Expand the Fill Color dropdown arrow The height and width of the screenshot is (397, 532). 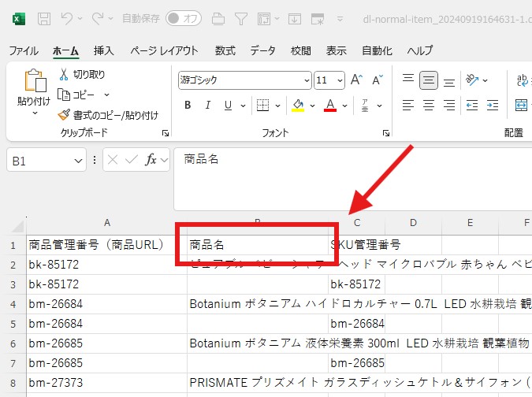(312, 106)
